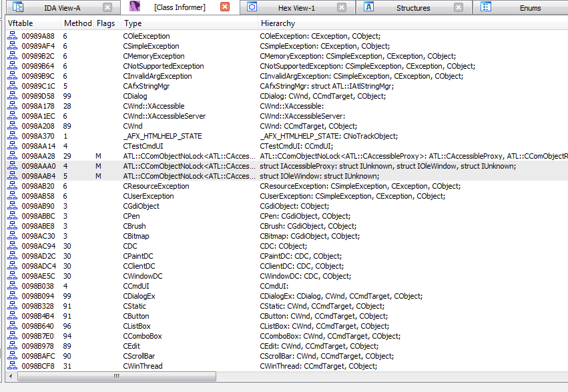This screenshot has height=392, width=568.
Task: Click vftable icon for COleException row
Action: coord(12,36)
